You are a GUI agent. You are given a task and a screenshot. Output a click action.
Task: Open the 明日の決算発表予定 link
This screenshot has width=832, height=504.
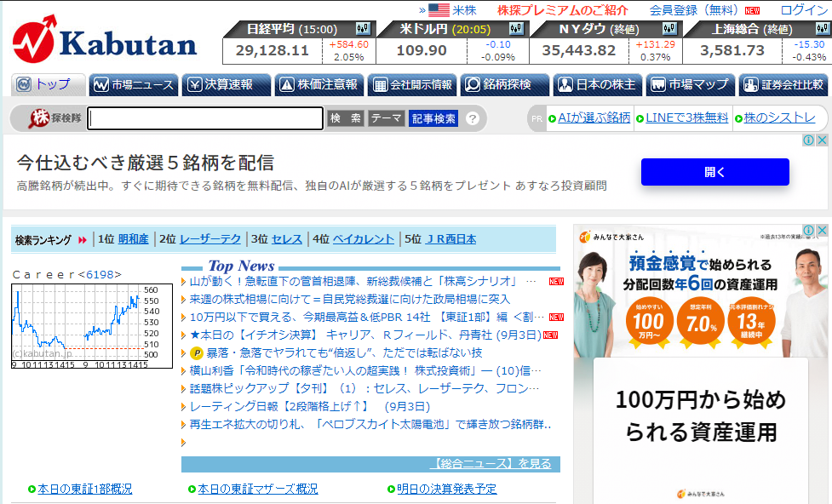(447, 489)
